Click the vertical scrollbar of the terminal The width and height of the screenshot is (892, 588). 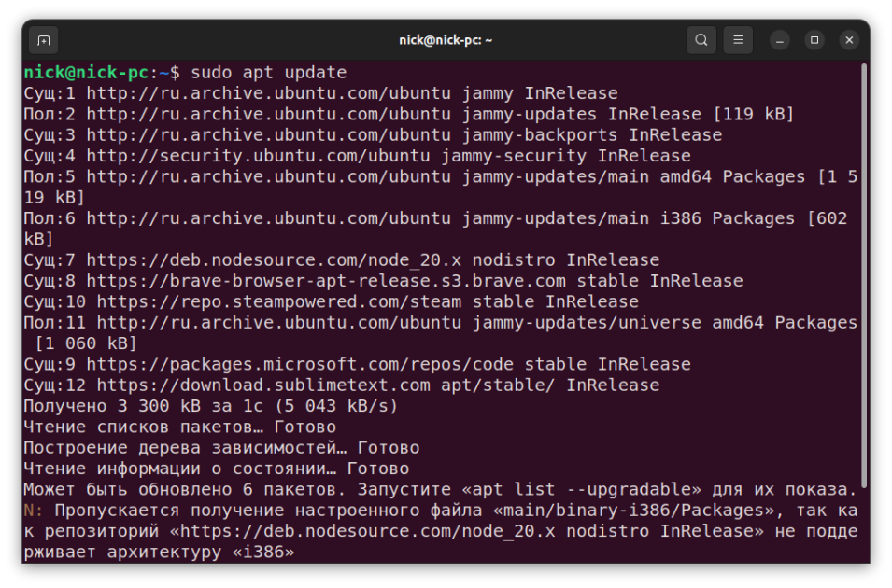pyautogui.click(x=863, y=280)
